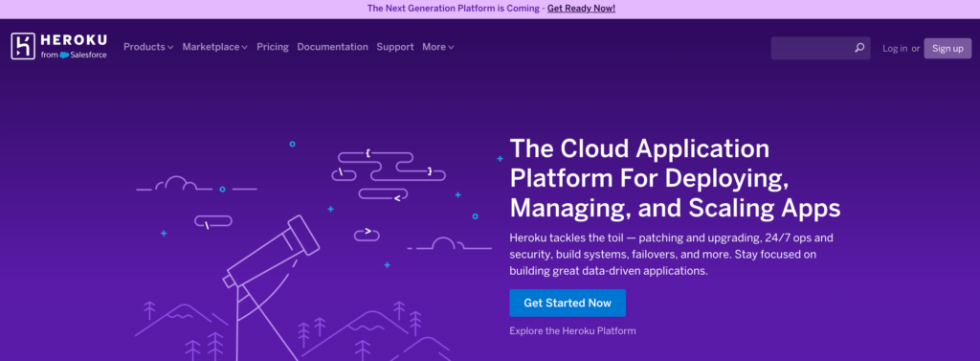Screen dimensions: 980x361
Task: Click the search magnifier icon
Action: click(859, 48)
